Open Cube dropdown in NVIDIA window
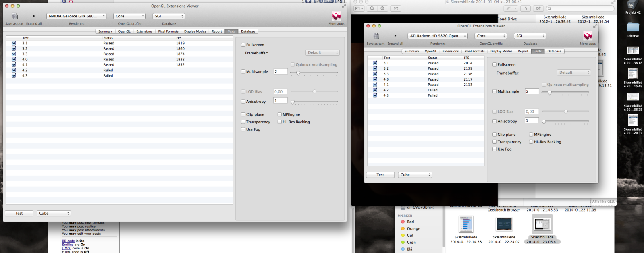 pos(54,213)
